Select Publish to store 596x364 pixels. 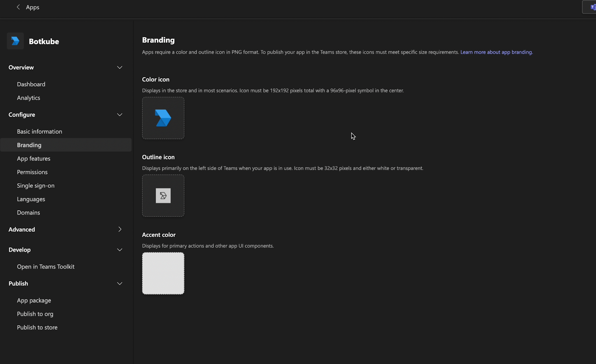(x=37, y=327)
